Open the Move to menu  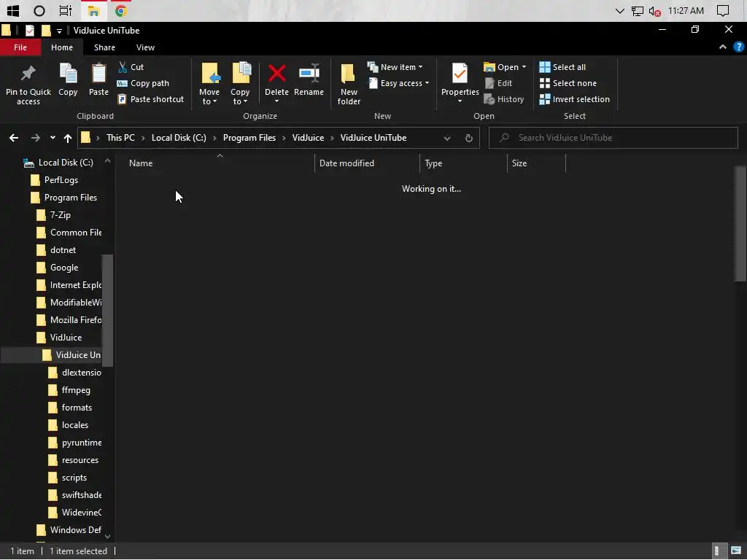[209, 84]
